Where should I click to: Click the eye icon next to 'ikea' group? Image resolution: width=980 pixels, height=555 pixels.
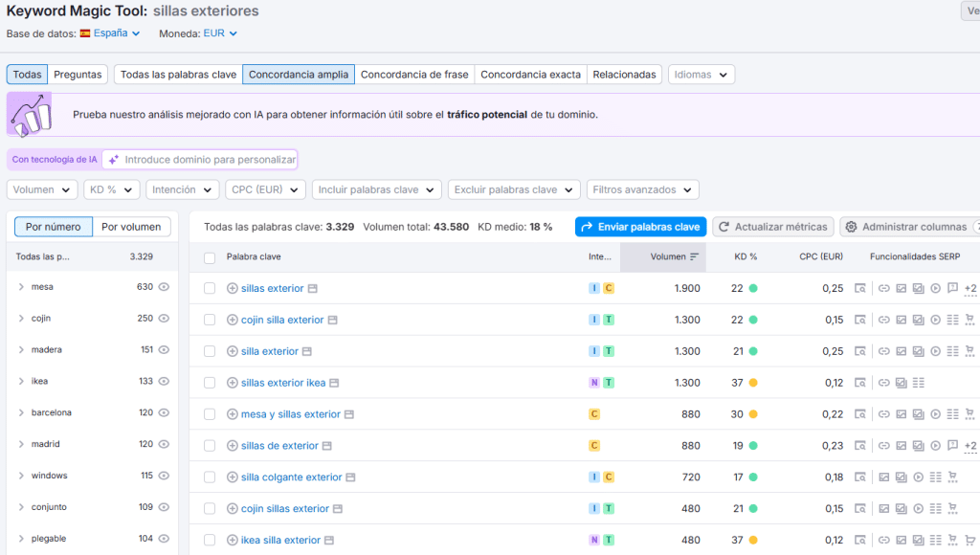pos(164,382)
